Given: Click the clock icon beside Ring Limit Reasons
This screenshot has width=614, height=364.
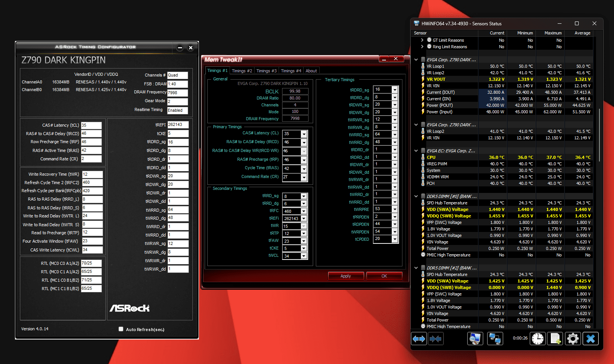Looking at the screenshot, I should click(429, 46).
